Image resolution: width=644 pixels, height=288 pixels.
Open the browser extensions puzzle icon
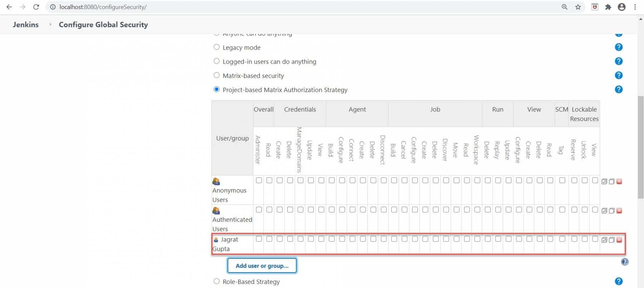[608, 7]
